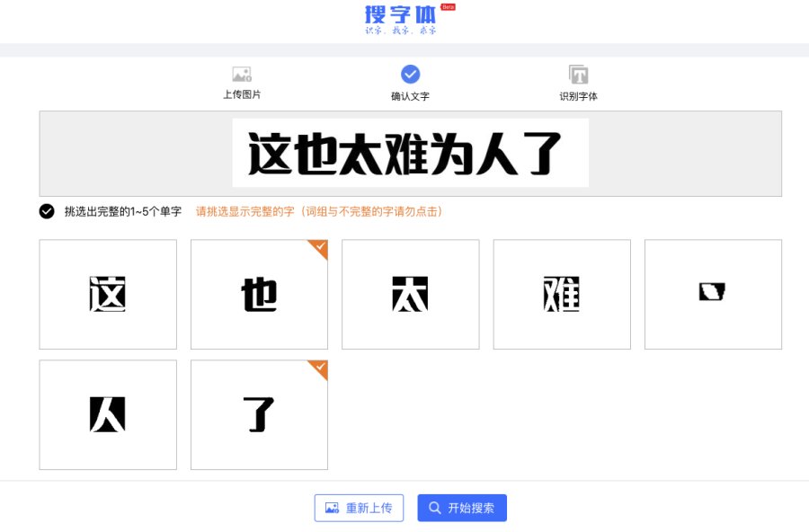Image resolution: width=809 pixels, height=532 pixels.
Task: Click the Beta badge beside the logo
Action: pos(448,7)
